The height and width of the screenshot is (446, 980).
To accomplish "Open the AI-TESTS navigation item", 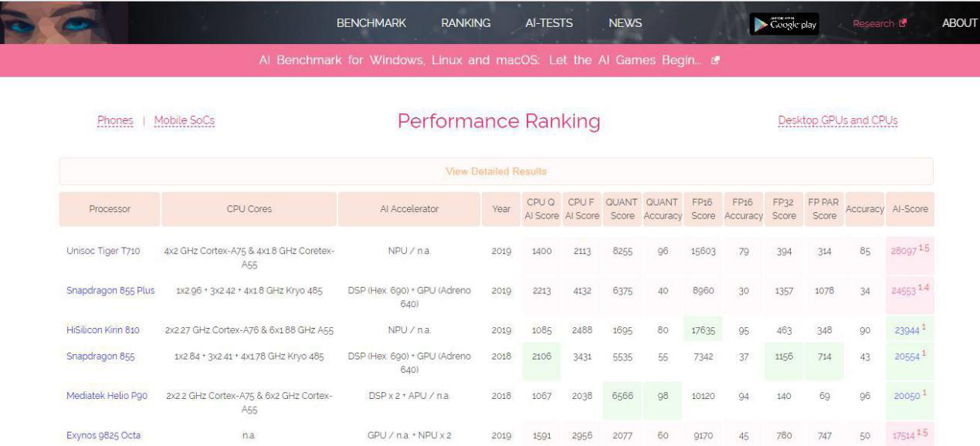I will [549, 23].
